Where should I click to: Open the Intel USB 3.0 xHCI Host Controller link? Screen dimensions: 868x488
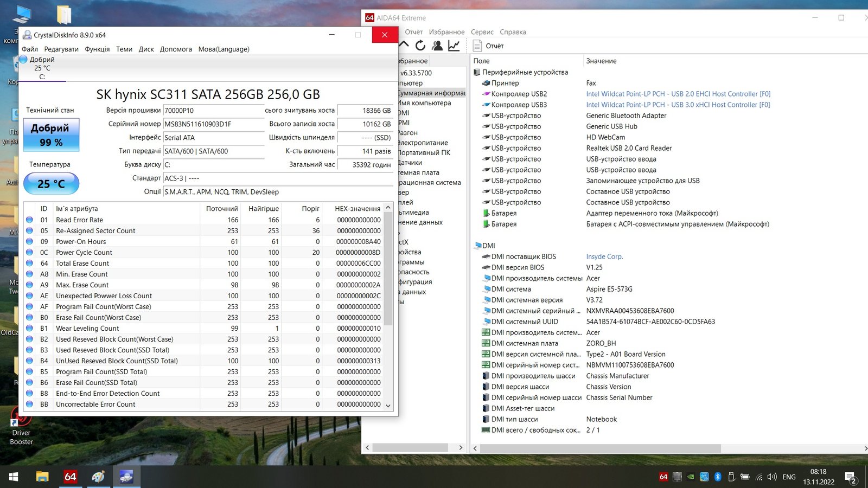678,105
